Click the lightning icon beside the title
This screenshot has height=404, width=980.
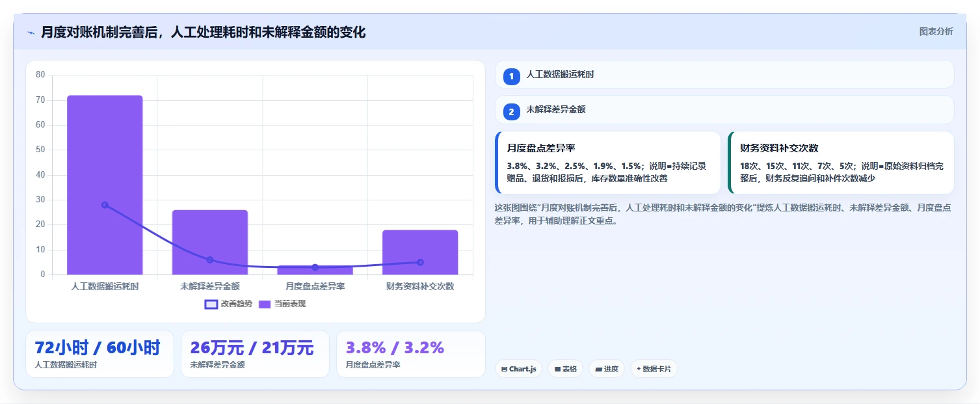pyautogui.click(x=31, y=32)
